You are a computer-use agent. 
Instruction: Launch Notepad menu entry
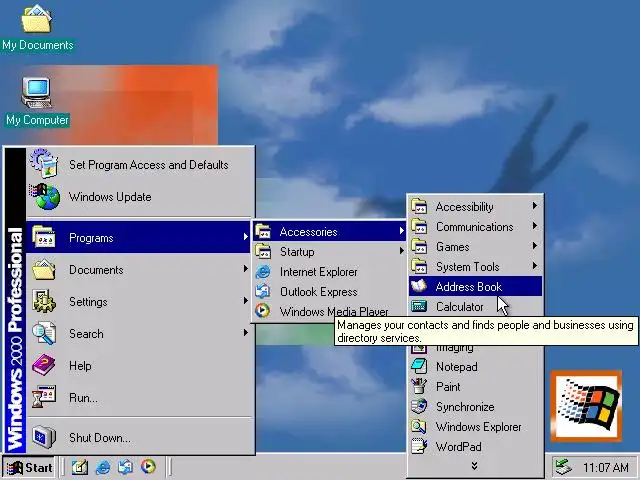(x=475, y=367)
